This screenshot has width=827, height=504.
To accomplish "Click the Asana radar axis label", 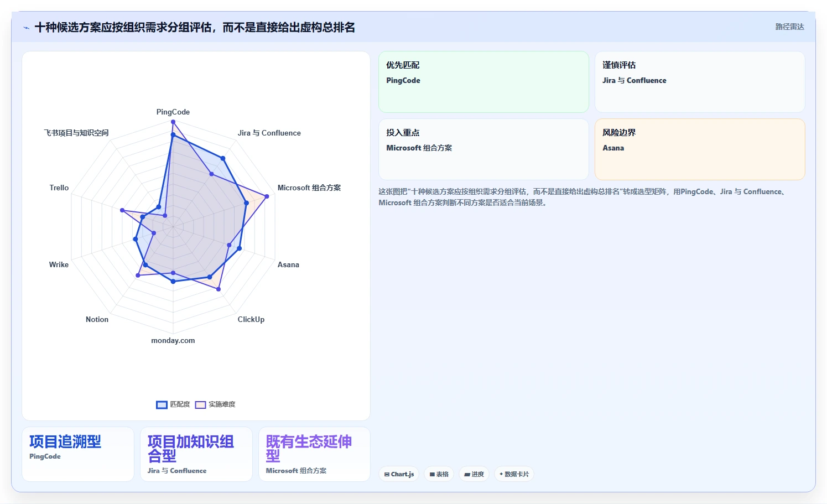I will [288, 264].
